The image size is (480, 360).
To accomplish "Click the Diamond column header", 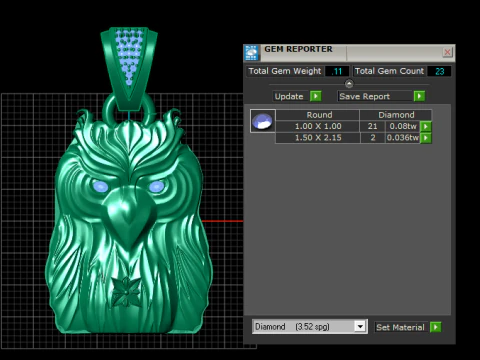I will [396, 115].
